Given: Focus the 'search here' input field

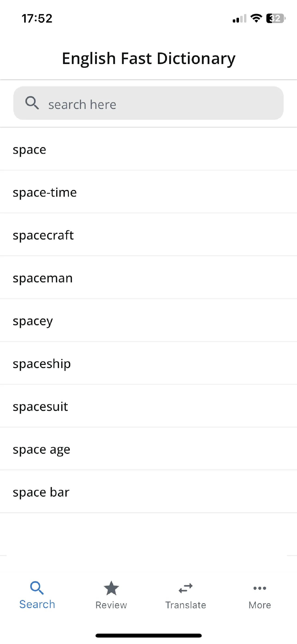Looking at the screenshot, I should click(148, 103).
